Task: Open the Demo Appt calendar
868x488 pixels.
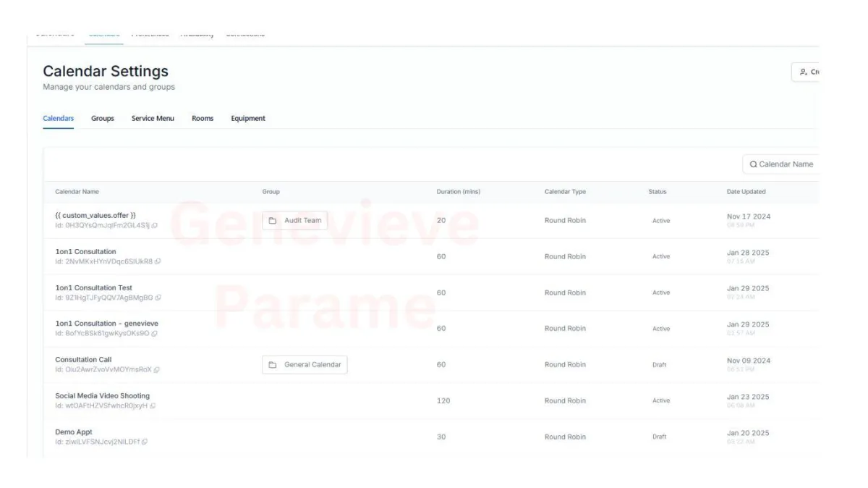Action: click(x=74, y=432)
